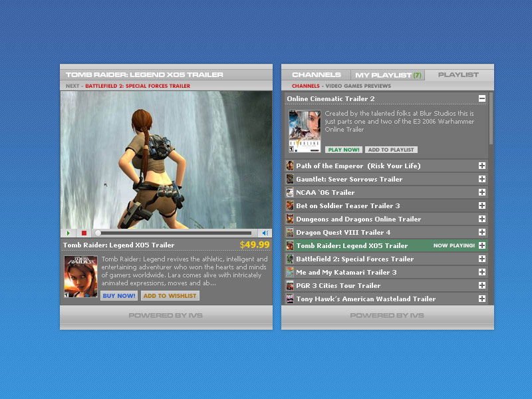Click the Battlefield 2 Special Forces icon
The height and width of the screenshot is (399, 532).
tap(290, 259)
